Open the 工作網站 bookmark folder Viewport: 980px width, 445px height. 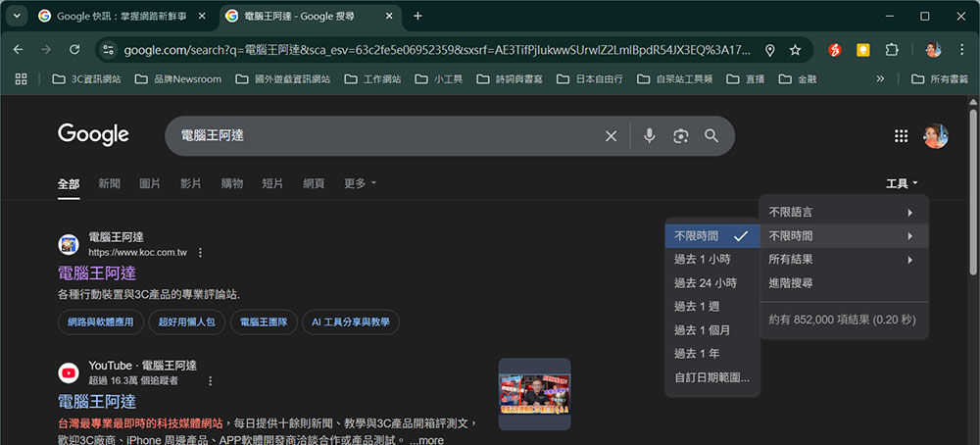pos(372,78)
